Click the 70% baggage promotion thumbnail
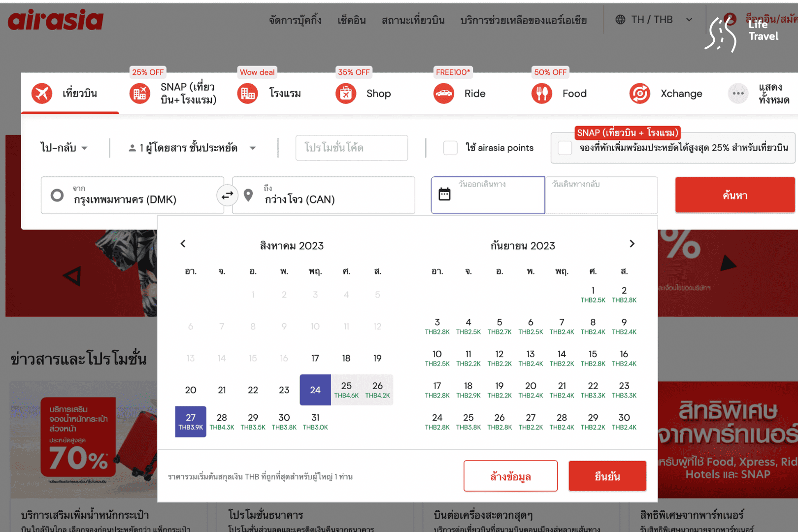Image resolution: width=798 pixels, height=532 pixels. [x=84, y=439]
